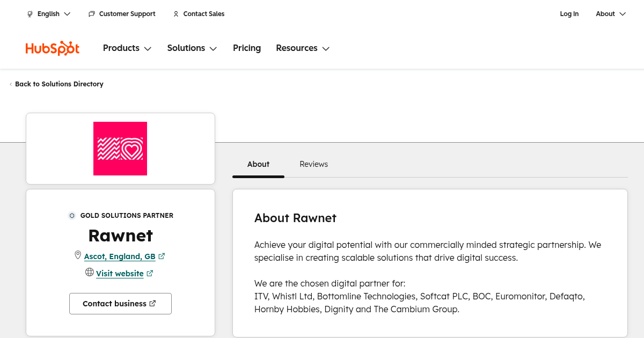
Task: Expand the Products menu
Action: (127, 48)
